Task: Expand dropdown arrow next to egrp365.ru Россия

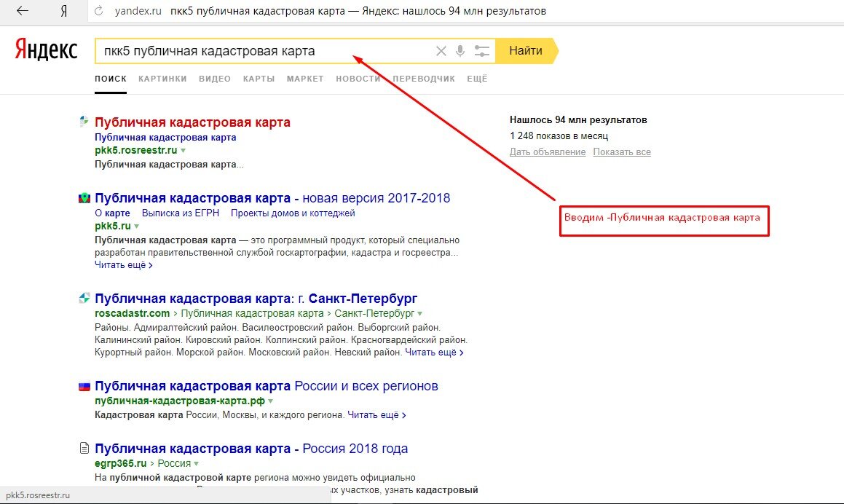Action: [x=196, y=464]
